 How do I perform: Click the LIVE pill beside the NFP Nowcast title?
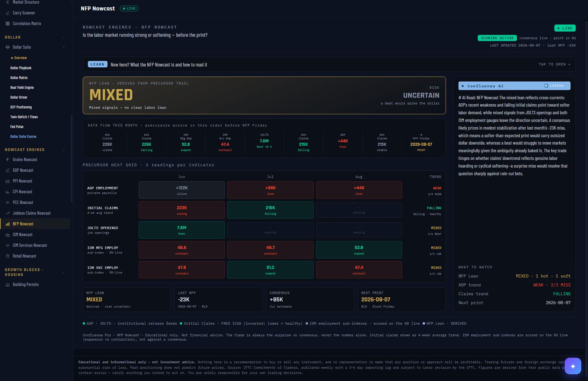coord(129,8)
